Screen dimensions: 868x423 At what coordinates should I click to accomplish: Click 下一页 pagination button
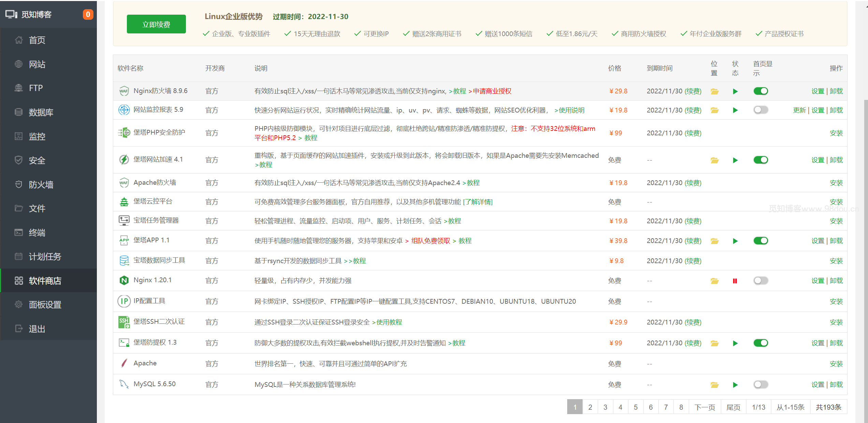point(705,407)
